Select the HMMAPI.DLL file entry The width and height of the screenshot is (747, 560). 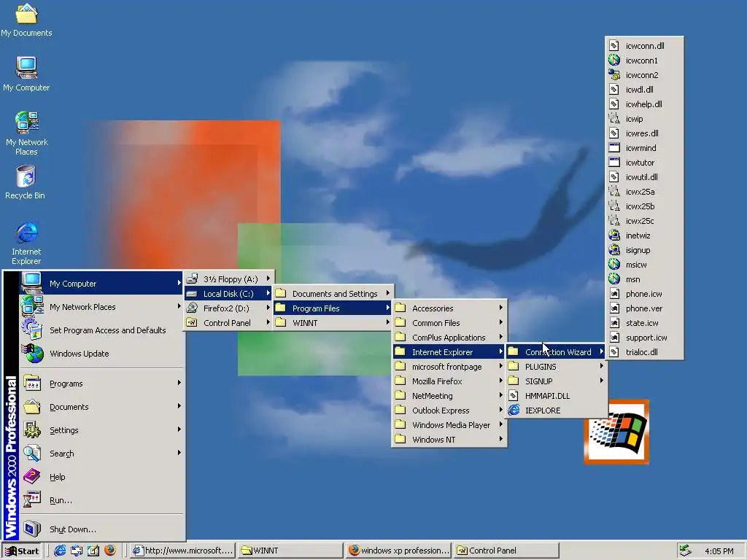[556, 396]
